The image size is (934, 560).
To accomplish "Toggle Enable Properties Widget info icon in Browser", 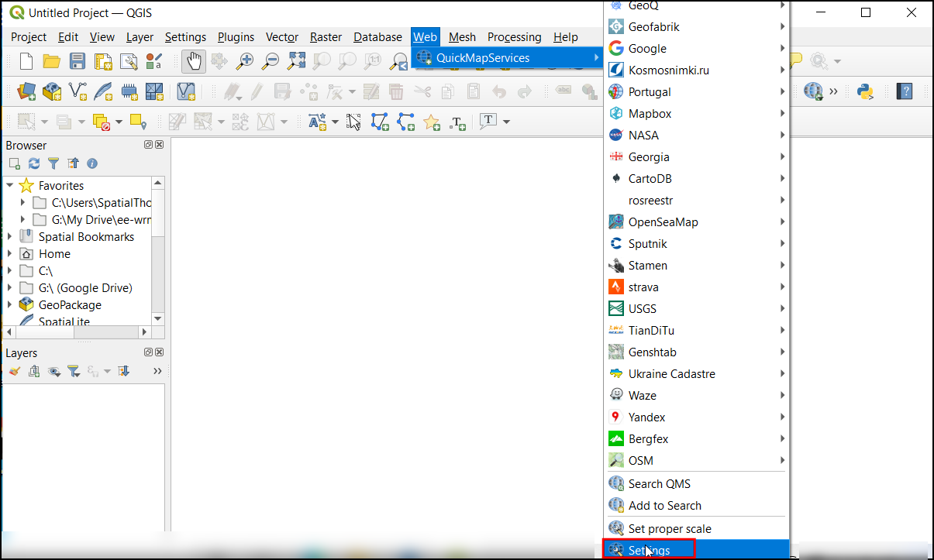I will (92, 163).
